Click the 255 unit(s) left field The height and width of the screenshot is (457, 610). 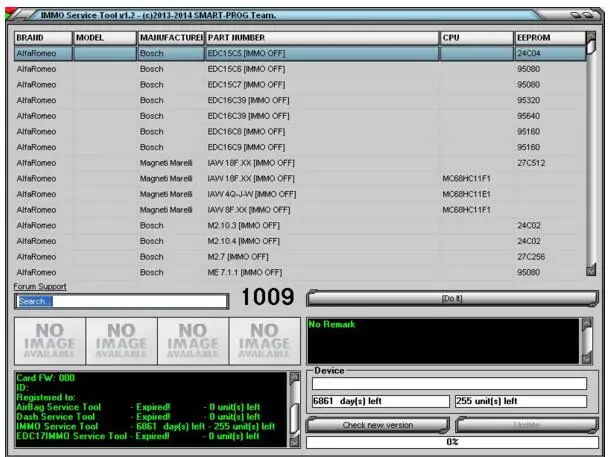521,401
